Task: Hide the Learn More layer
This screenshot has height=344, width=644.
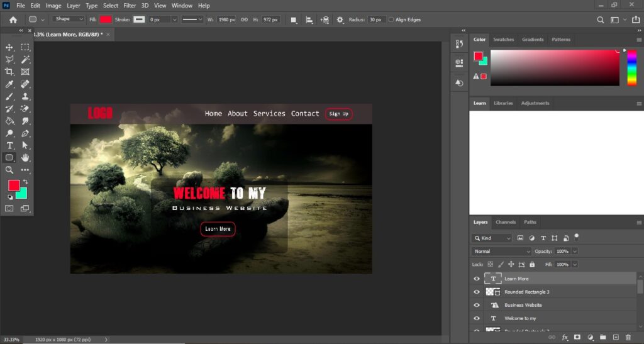Action: tap(477, 279)
